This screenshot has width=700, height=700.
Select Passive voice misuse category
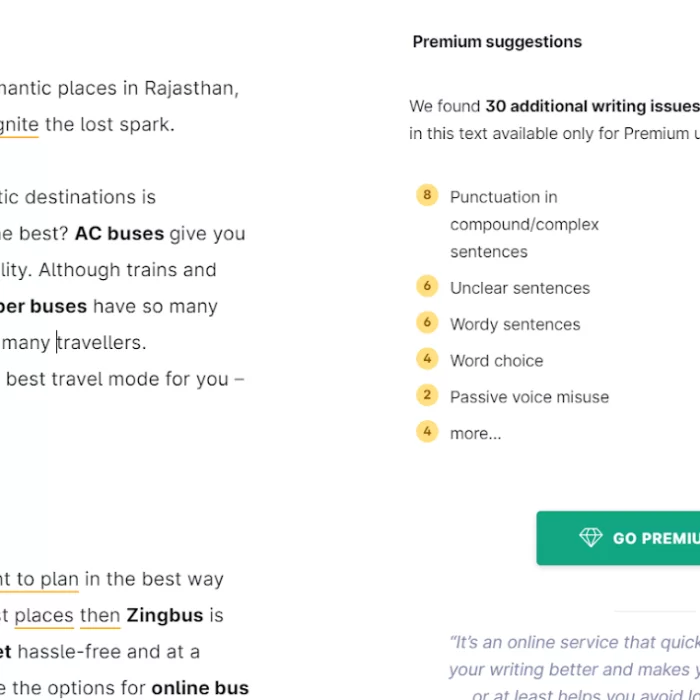(x=529, y=397)
